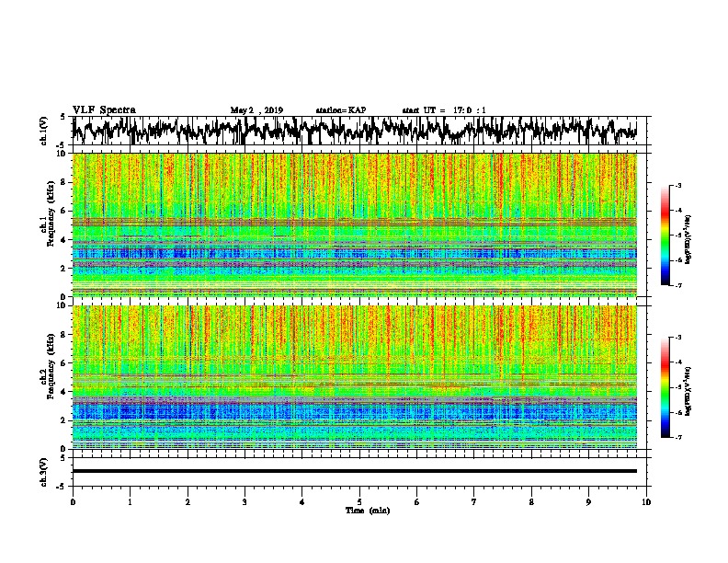Click inside the ch.2 frequency spectrogram
728x563 pixels.
tap(354, 377)
